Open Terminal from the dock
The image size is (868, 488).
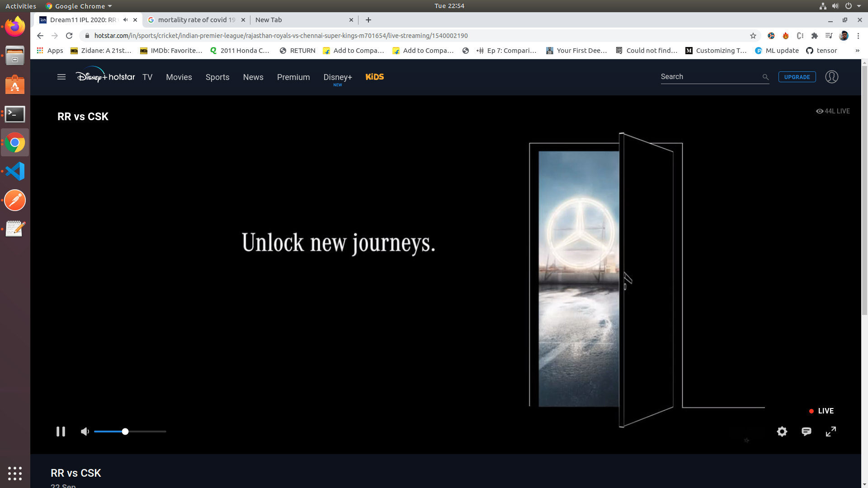(15, 114)
